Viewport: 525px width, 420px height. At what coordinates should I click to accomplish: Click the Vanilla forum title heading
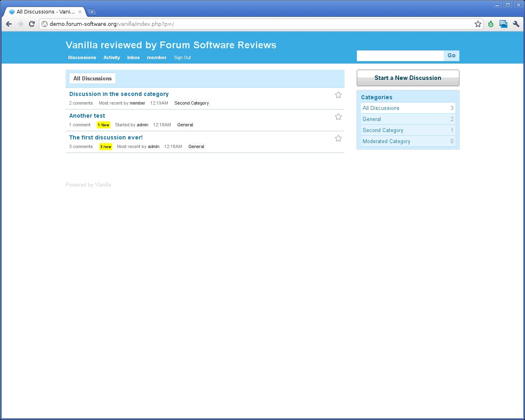(171, 45)
